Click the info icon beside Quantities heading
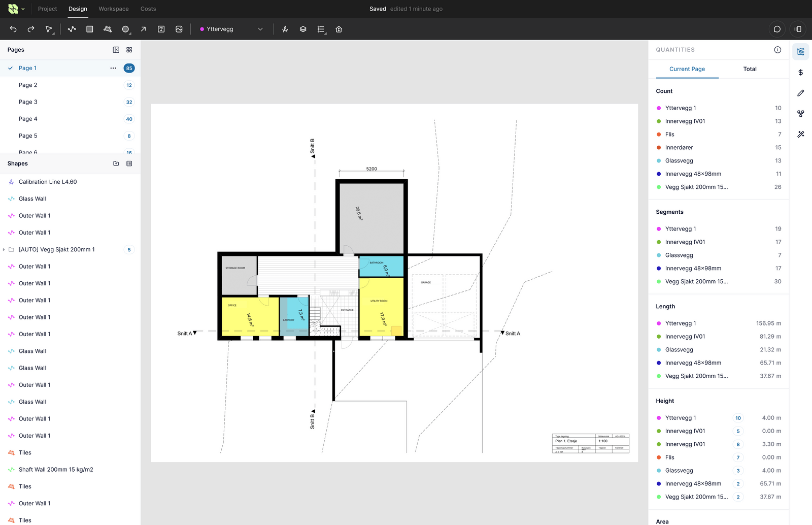Image resolution: width=812 pixels, height=525 pixels. click(x=777, y=49)
